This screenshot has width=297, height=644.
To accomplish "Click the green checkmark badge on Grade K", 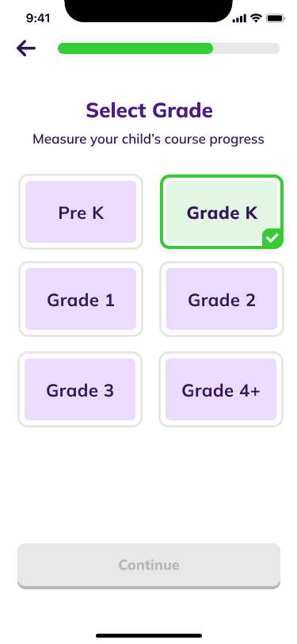I will [272, 237].
